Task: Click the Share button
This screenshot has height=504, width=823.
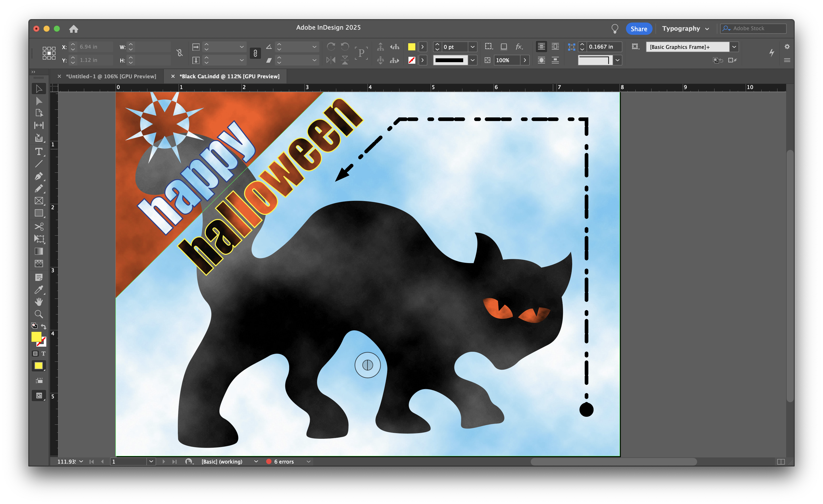Action: [639, 29]
